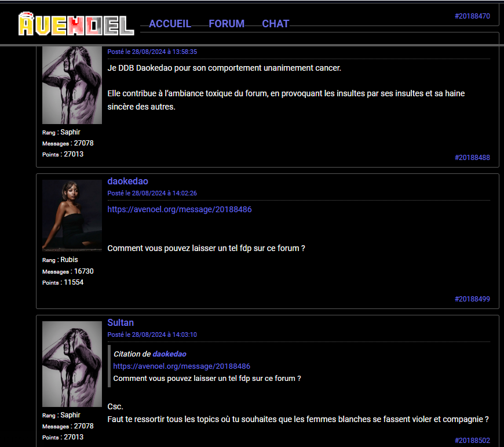Click daokedao's avatar picture
Screen dimensions: 504x447
(72, 215)
